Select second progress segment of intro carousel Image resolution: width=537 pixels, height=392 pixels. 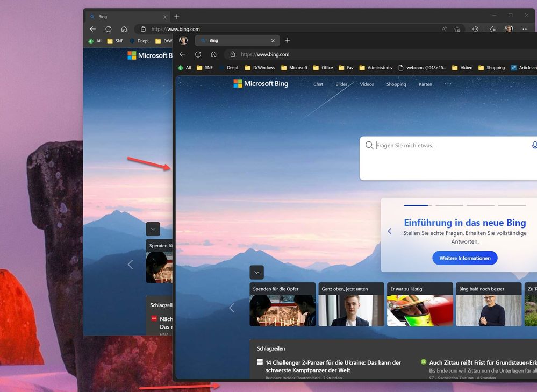pyautogui.click(x=449, y=205)
